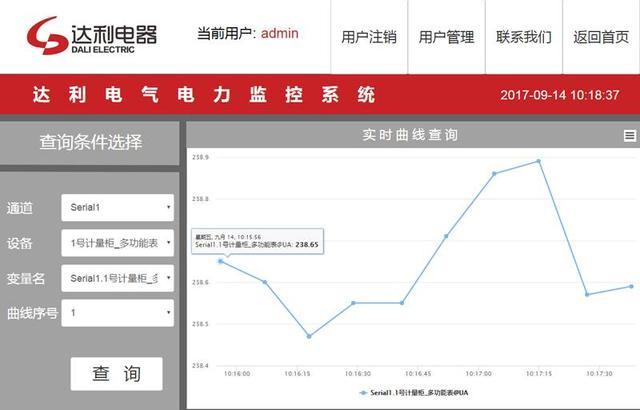Click the Dali Electric logo
The width and height of the screenshot is (640, 410).
pos(92,37)
